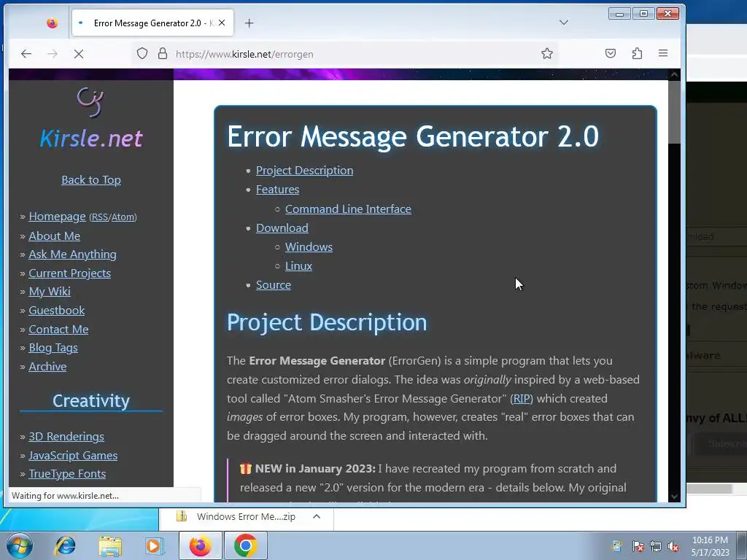Open the Firefox hamburger menu
This screenshot has width=747, height=560.
coord(662,53)
